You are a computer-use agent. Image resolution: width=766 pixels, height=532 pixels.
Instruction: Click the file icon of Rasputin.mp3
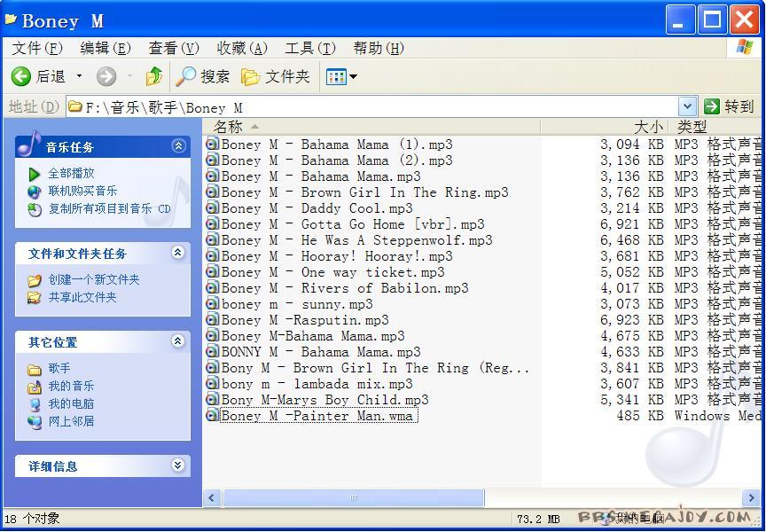[213, 320]
